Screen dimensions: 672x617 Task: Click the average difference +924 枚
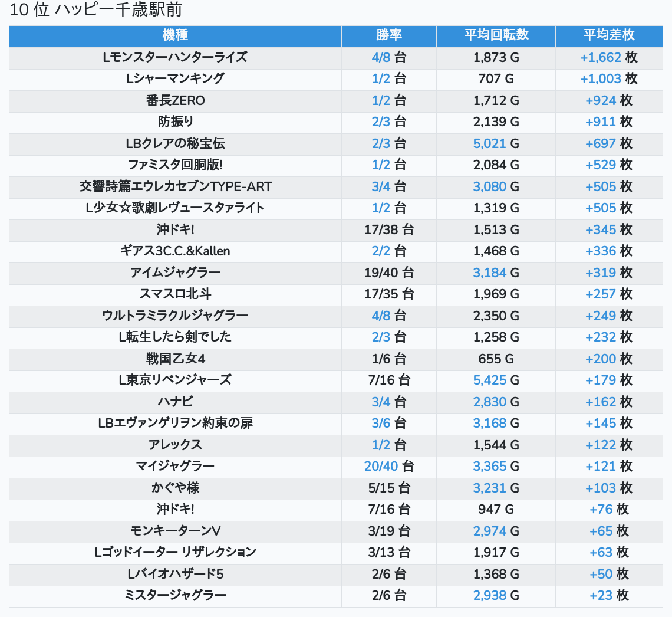(x=609, y=100)
